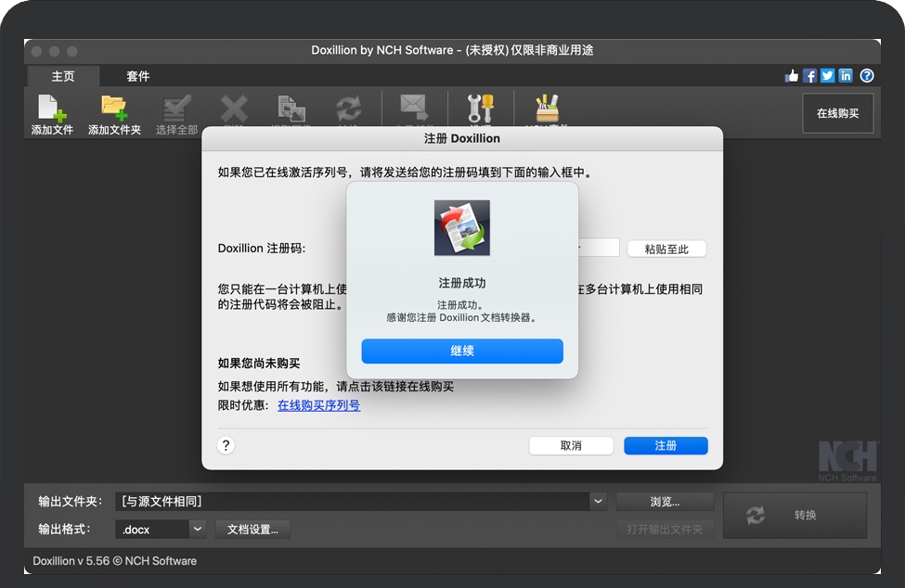Screen dimensions: 905x588
Task: Open the LinkedIn share icon
Action: 846,75
